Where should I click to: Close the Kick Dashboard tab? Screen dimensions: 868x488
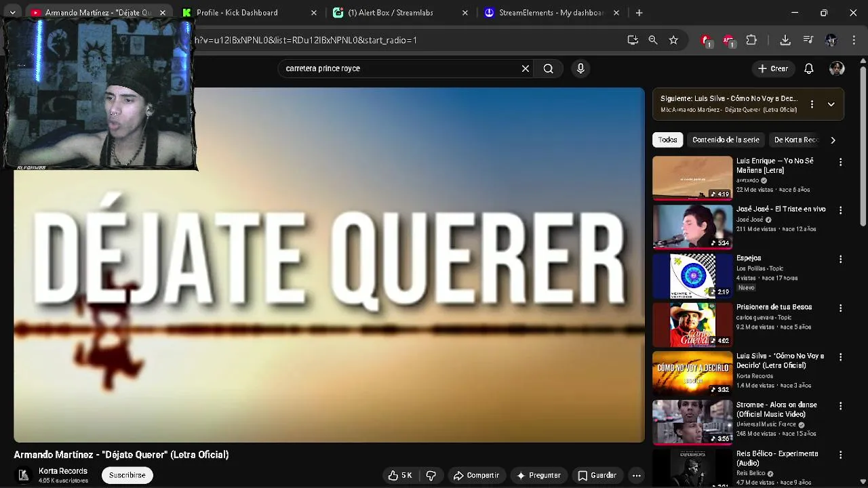click(x=313, y=12)
